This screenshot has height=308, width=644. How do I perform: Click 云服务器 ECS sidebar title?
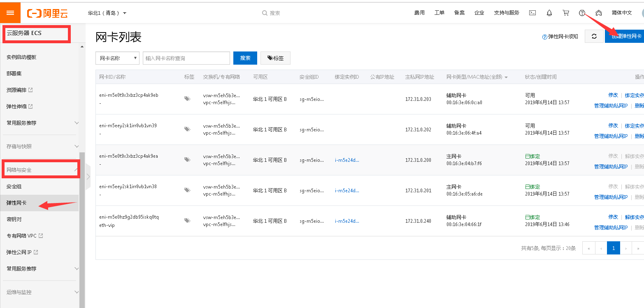tap(24, 33)
